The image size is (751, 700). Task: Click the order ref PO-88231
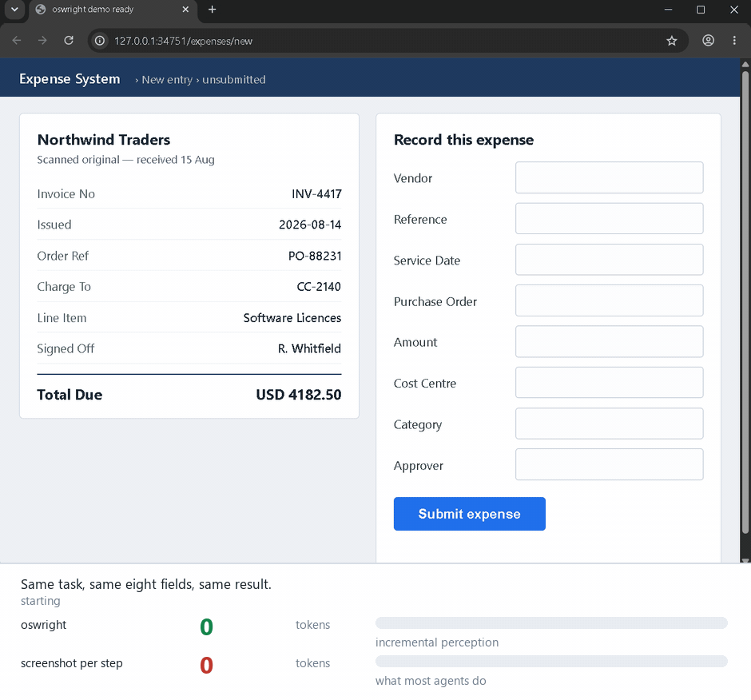(x=315, y=256)
